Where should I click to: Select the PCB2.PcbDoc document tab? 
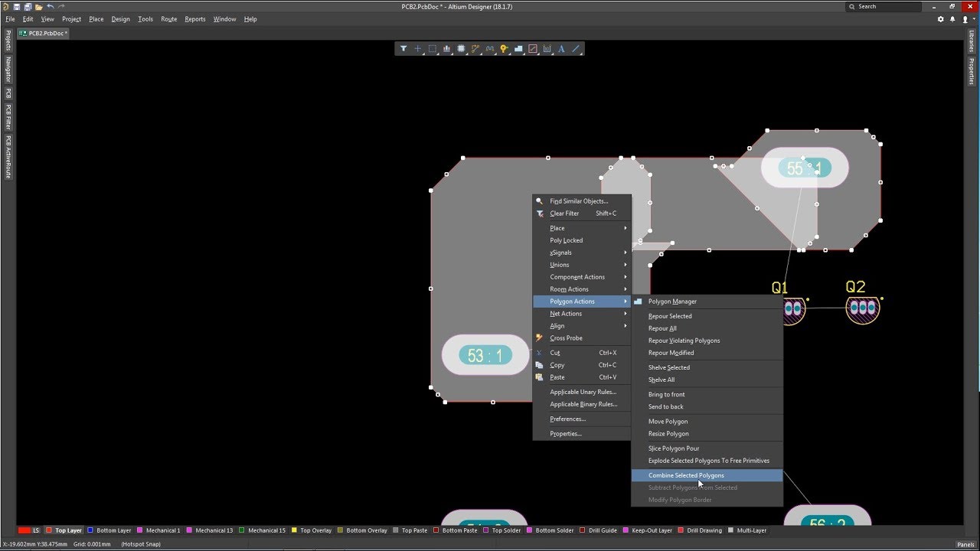(44, 34)
